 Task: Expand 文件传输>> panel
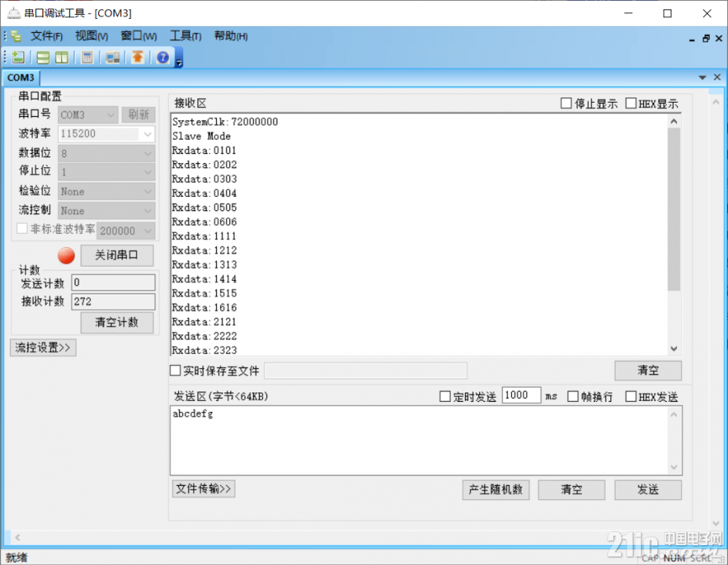tap(203, 488)
